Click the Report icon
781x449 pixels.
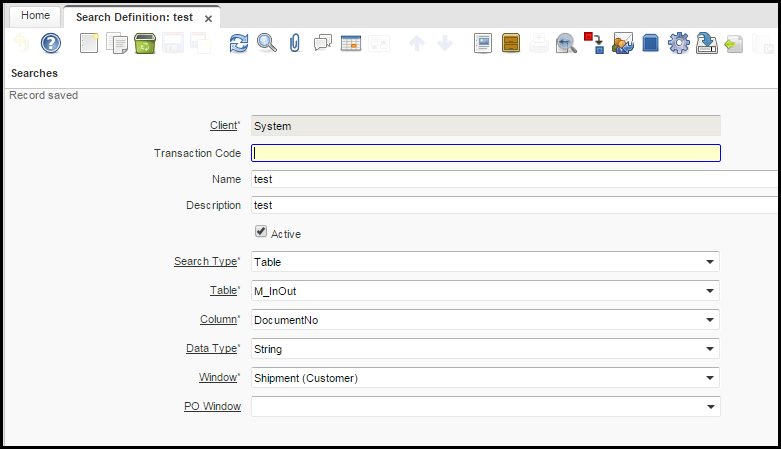[483, 43]
